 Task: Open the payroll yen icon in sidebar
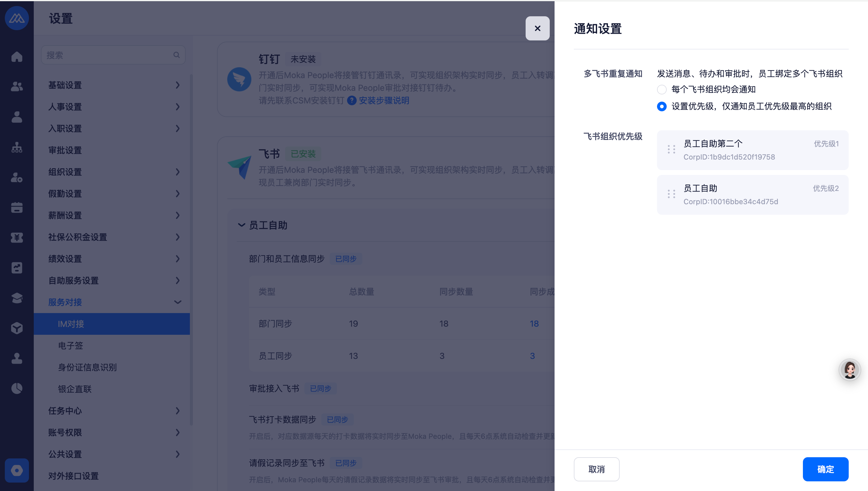point(17,237)
